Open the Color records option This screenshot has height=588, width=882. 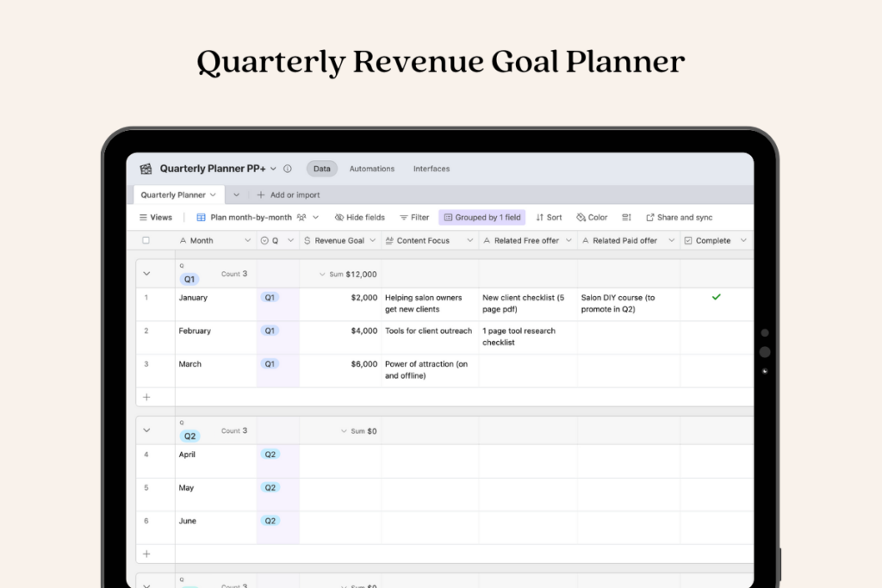(x=592, y=218)
